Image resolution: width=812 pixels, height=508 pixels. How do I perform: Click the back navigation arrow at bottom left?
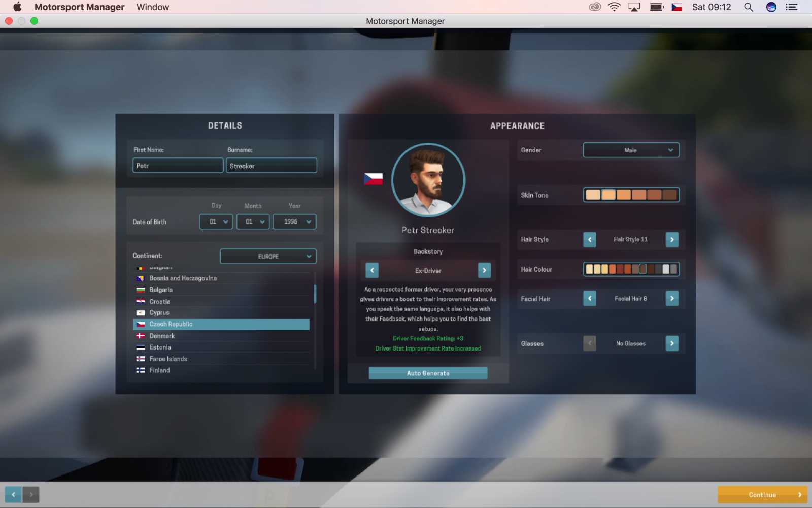coord(13,494)
